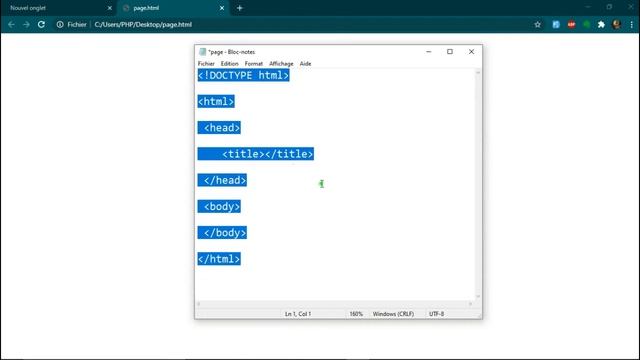
Task: Open Notepad Fichier menu
Action: pyautogui.click(x=206, y=64)
